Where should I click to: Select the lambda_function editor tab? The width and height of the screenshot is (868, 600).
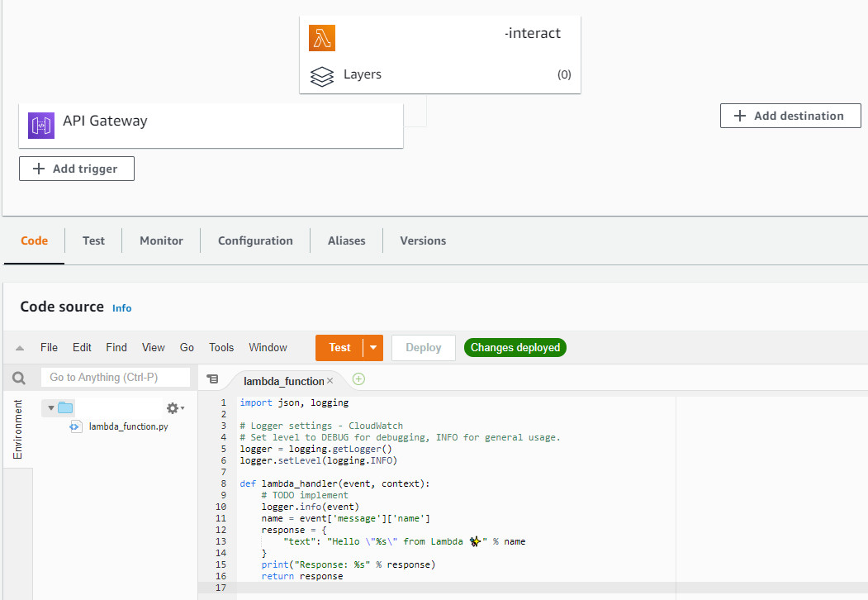[x=283, y=381]
